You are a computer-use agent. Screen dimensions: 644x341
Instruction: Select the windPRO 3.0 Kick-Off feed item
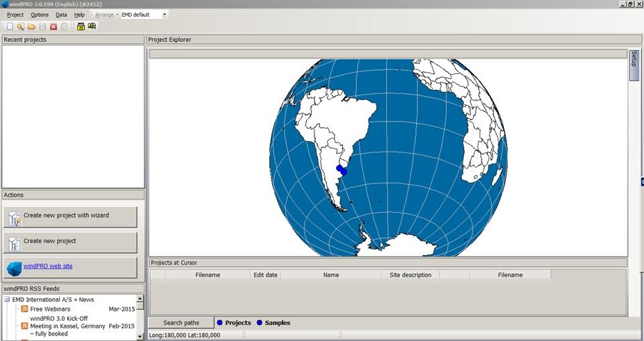click(59, 318)
